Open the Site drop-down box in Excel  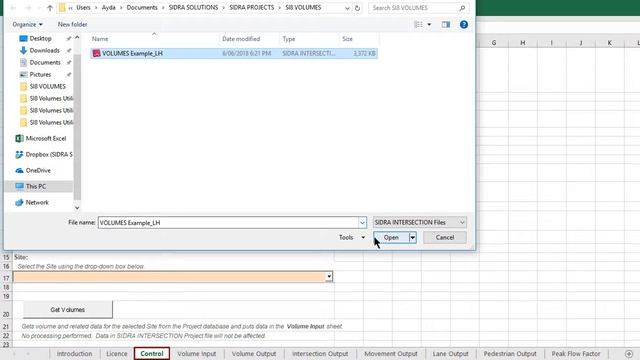pos(329,277)
